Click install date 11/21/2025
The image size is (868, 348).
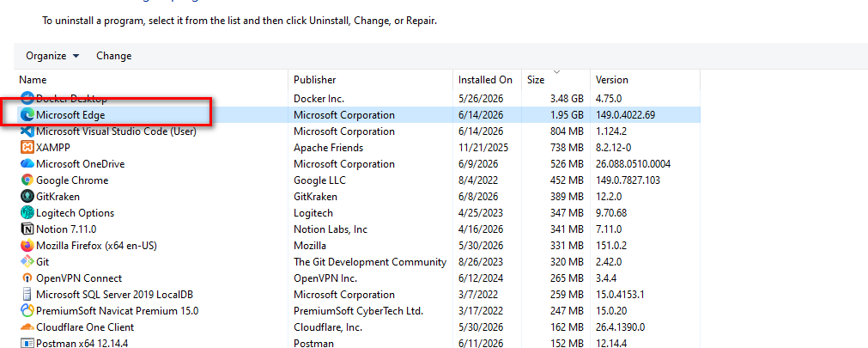483,148
